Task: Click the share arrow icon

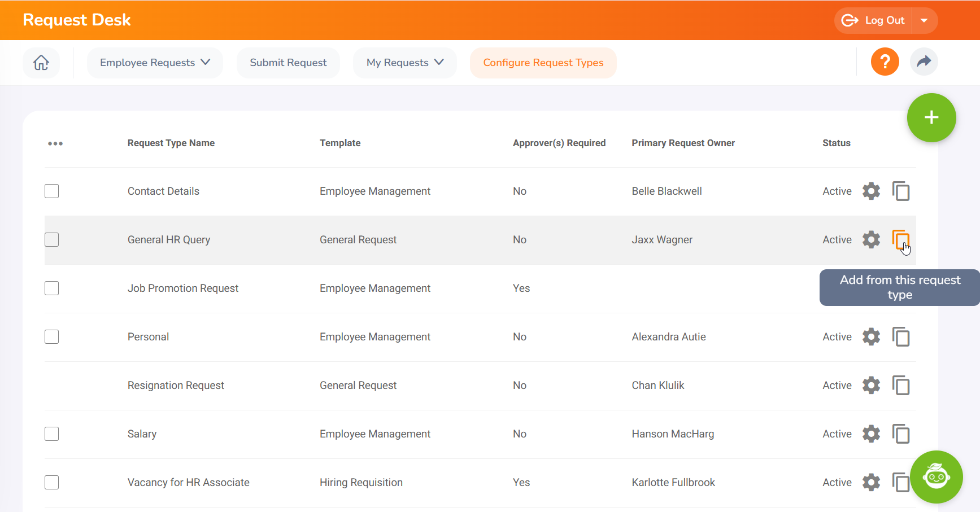Action: coord(924,62)
